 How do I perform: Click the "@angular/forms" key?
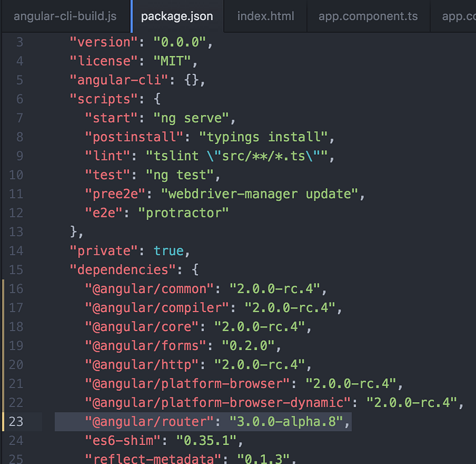coord(146,346)
